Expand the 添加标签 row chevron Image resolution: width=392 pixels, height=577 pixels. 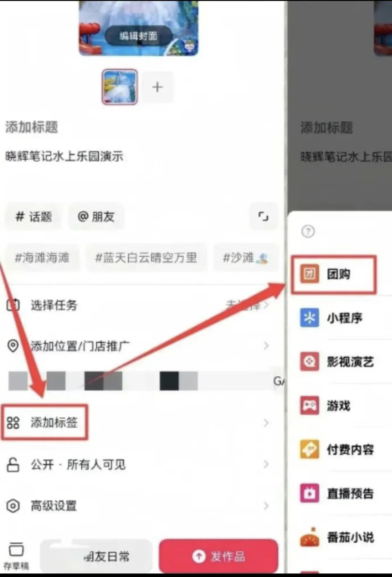click(x=266, y=423)
